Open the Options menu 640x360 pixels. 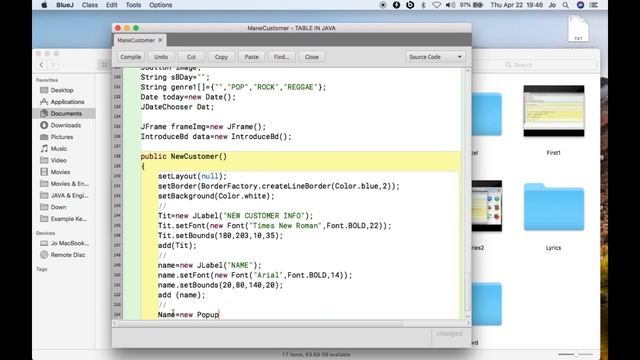(160, 5)
